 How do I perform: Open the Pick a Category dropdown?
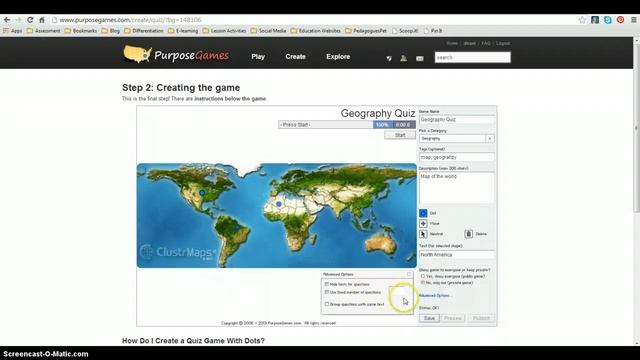[x=457, y=138]
